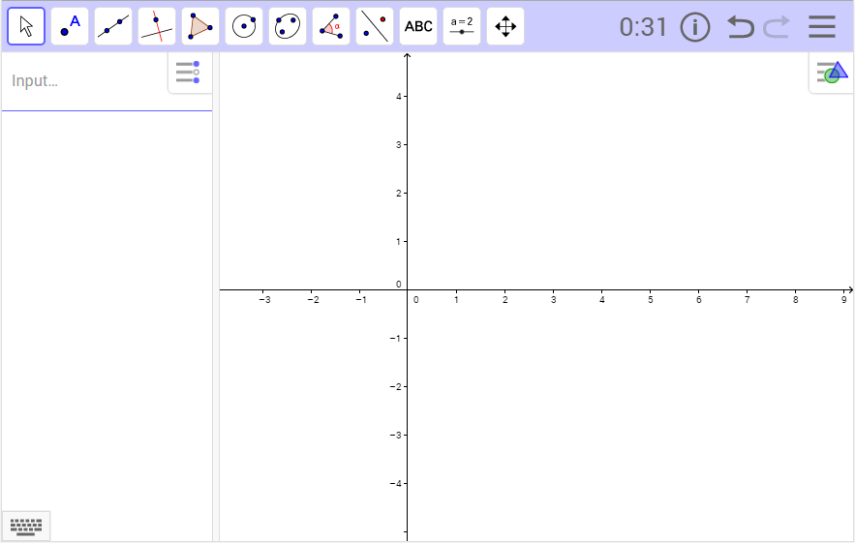Select the Line through two points tool
Image resolution: width=855 pixels, height=543 pixels.
click(113, 26)
